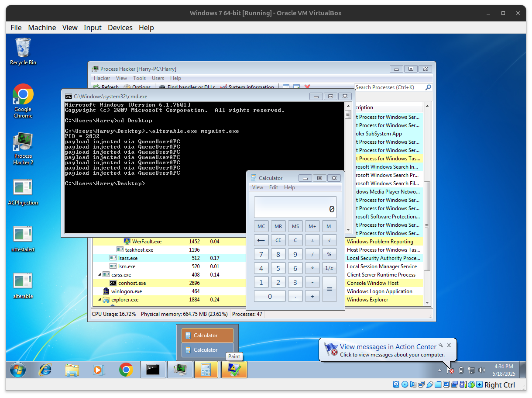Click VirtualBox USB status icon
The width and height of the screenshot is (532, 398).
pos(429,384)
